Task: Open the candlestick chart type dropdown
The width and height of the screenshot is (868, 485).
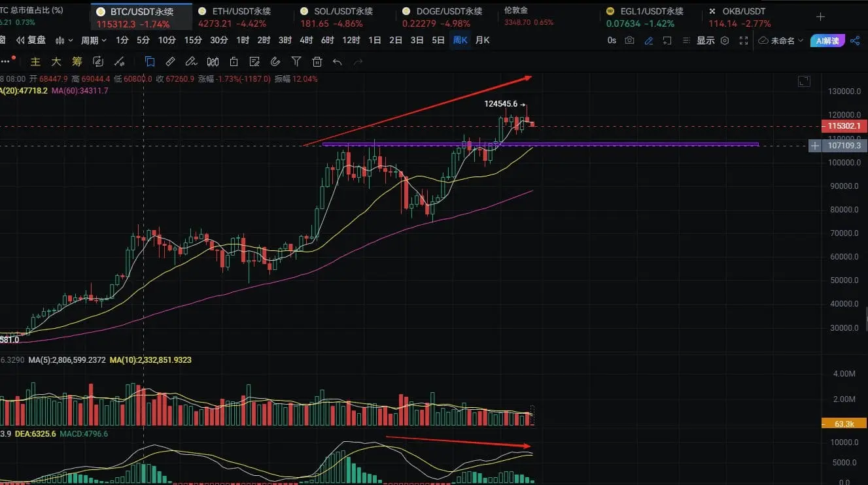Action: (x=65, y=40)
